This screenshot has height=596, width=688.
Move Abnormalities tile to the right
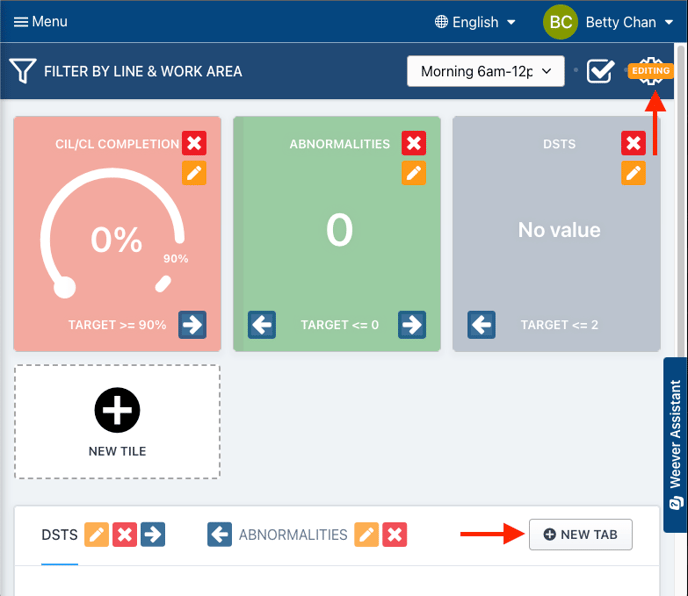click(x=412, y=325)
